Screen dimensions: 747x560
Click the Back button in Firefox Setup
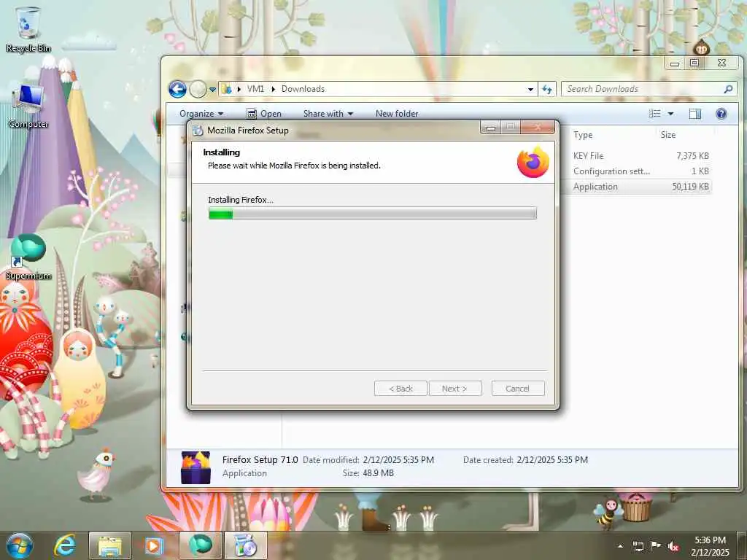(400, 389)
